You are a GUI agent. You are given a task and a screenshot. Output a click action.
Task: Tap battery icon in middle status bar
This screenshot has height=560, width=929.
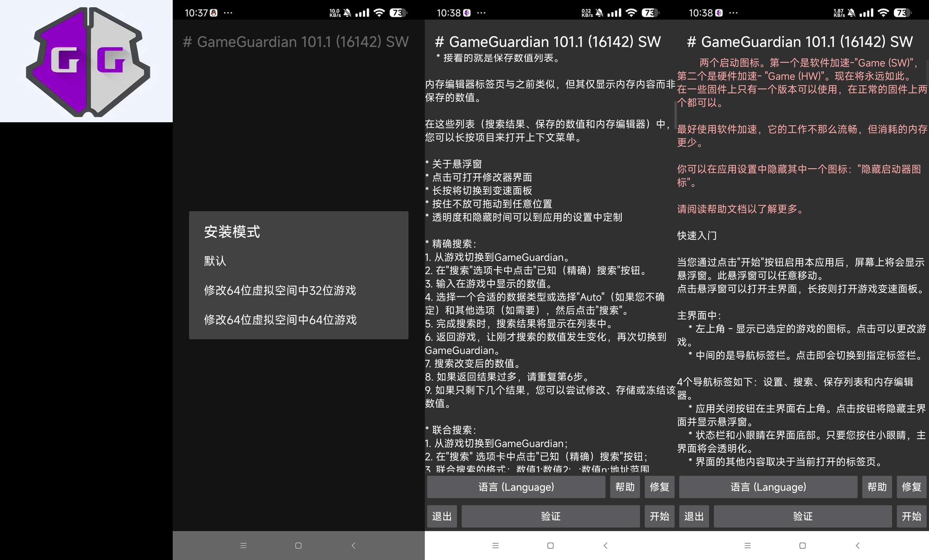coord(650,13)
